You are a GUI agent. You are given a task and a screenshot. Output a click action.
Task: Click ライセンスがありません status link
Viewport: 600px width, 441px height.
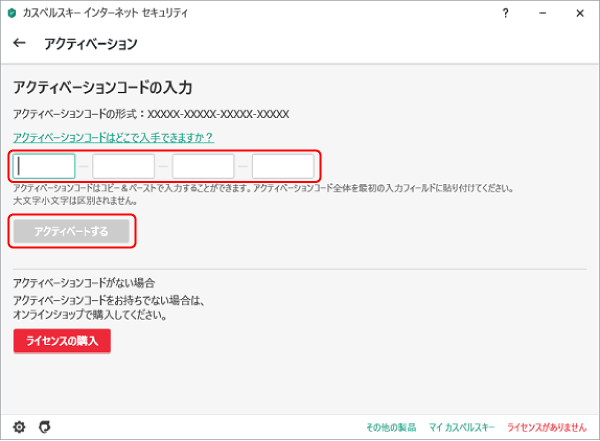click(x=547, y=427)
